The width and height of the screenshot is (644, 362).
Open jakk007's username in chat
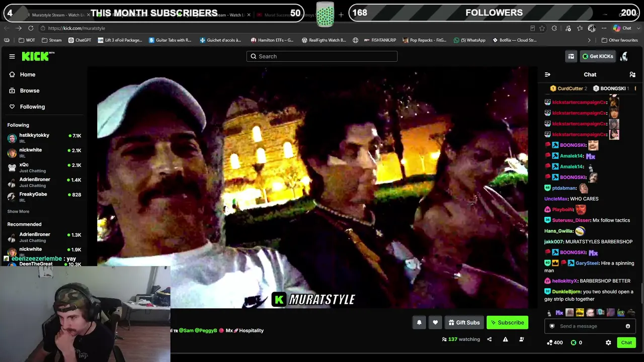coord(553,242)
